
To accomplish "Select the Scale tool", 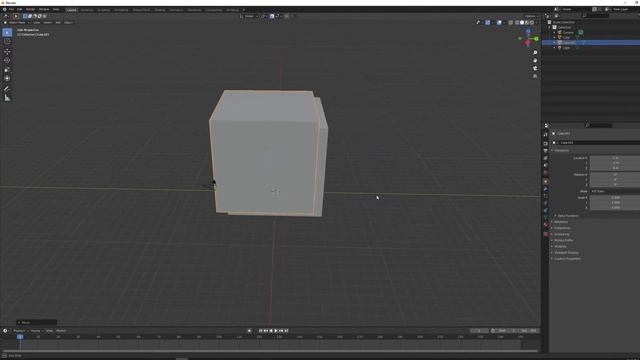I will tap(7, 69).
